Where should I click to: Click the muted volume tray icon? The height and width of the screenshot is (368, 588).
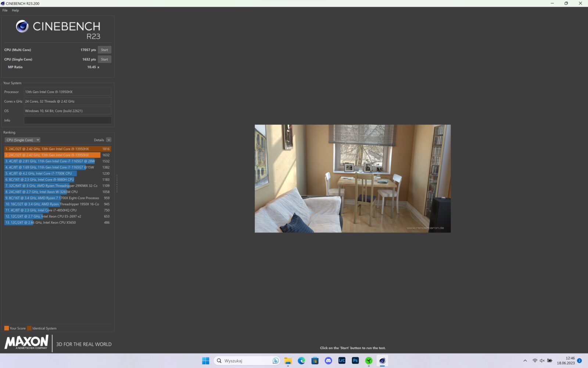pyautogui.click(x=542, y=361)
